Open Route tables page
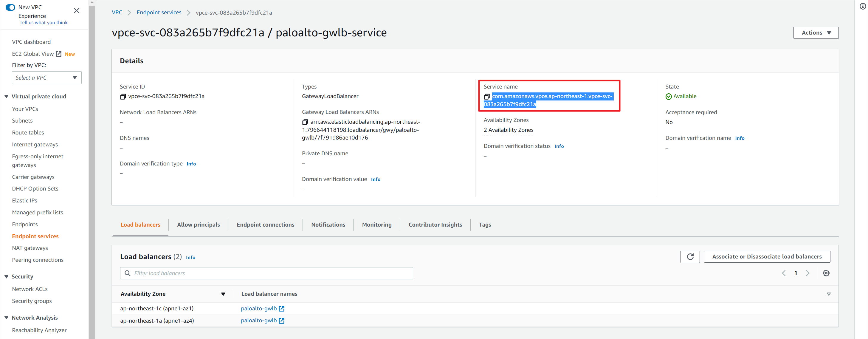The height and width of the screenshot is (339, 868). coord(28,132)
